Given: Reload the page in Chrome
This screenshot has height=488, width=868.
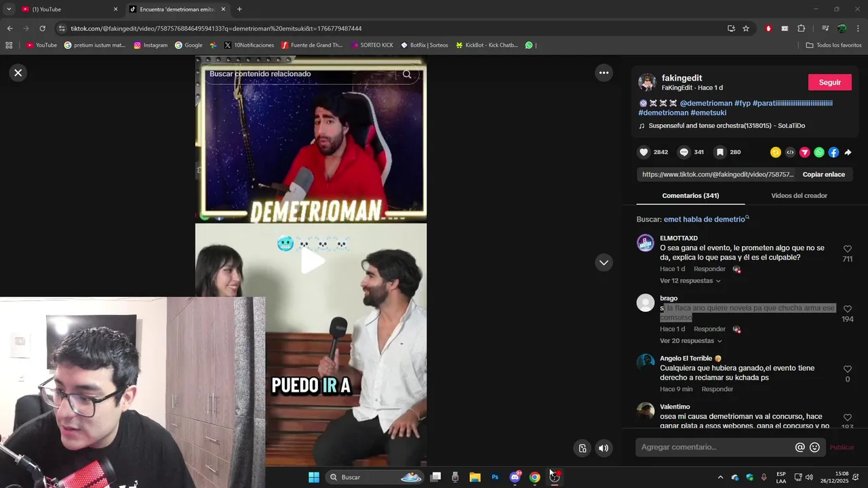Looking at the screenshot, I should pyautogui.click(x=42, y=28).
